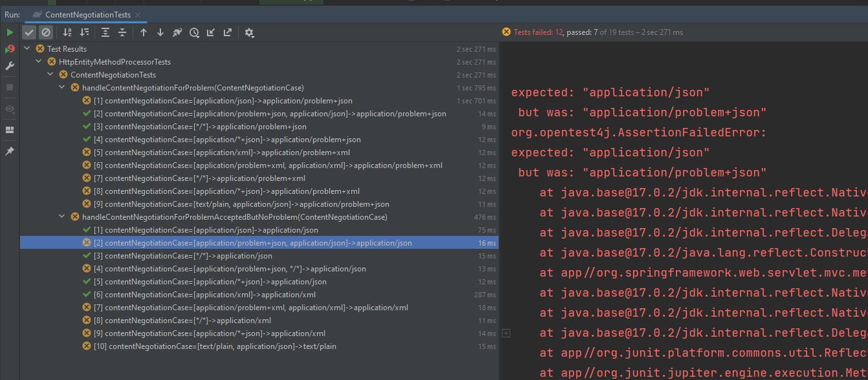Collapse the Test Results root node
Image resolution: width=868 pixels, height=380 pixels.
(27, 49)
